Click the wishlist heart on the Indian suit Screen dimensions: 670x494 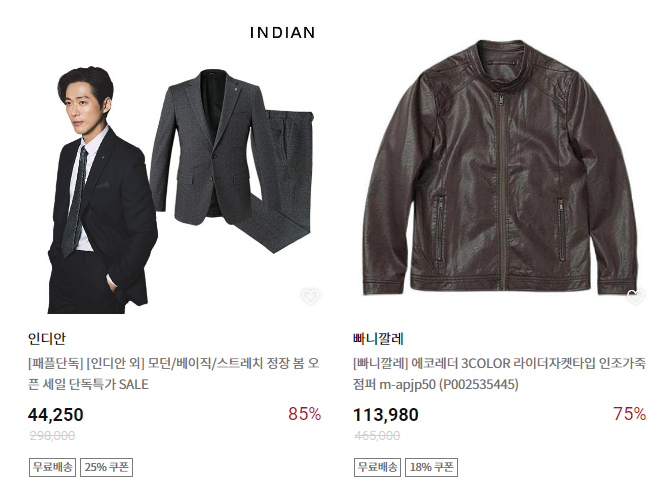click(x=310, y=296)
